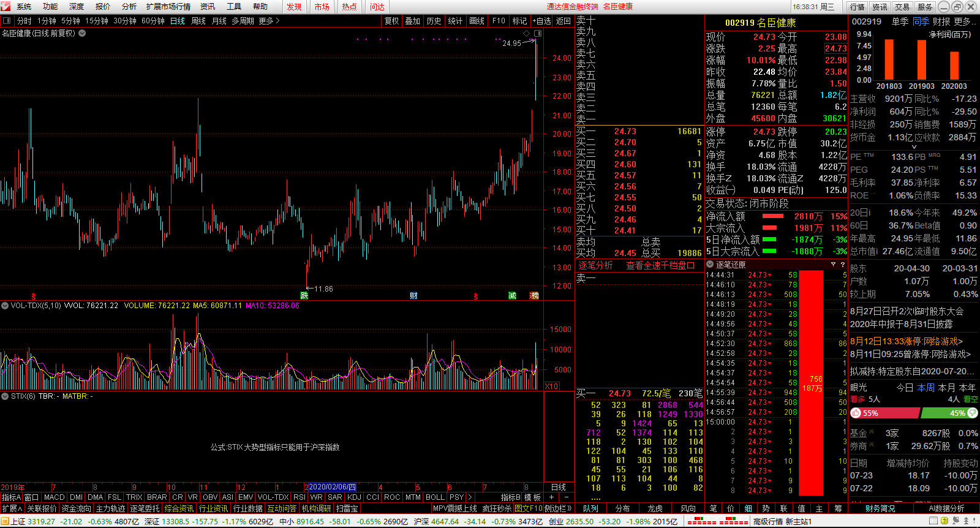Click the chart zoom-out minus button
The height and width of the screenshot is (528, 980).
point(567,497)
